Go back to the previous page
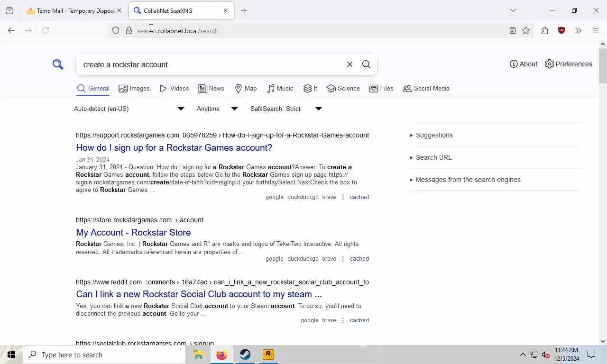 pyautogui.click(x=11, y=30)
